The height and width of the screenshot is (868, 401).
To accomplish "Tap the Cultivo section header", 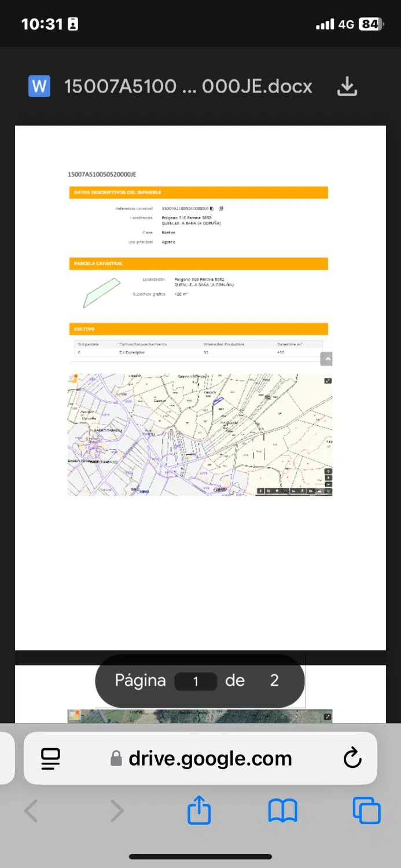I will coord(198,329).
